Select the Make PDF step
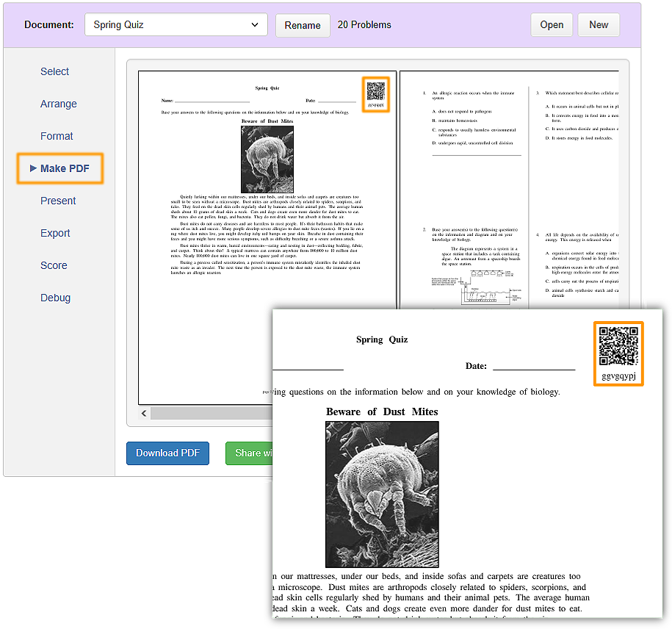The image size is (672, 629). coord(60,168)
